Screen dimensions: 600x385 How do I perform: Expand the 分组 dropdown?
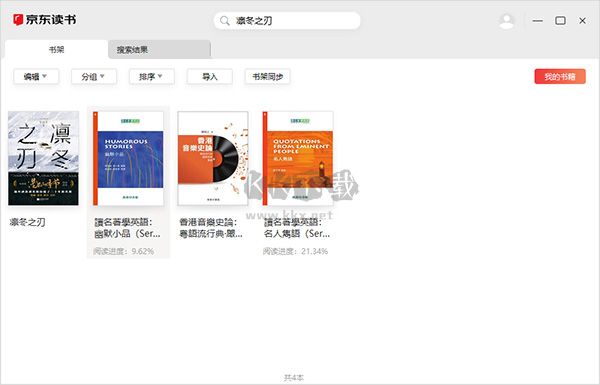coord(94,77)
